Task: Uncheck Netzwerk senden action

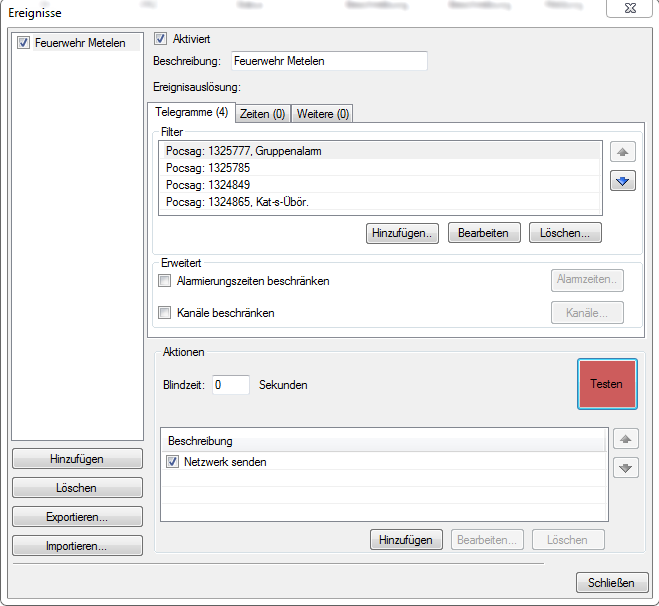Action: click(174, 462)
